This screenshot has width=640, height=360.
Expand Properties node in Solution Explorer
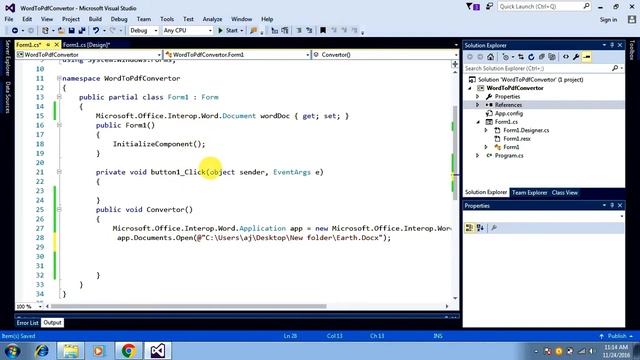point(478,97)
